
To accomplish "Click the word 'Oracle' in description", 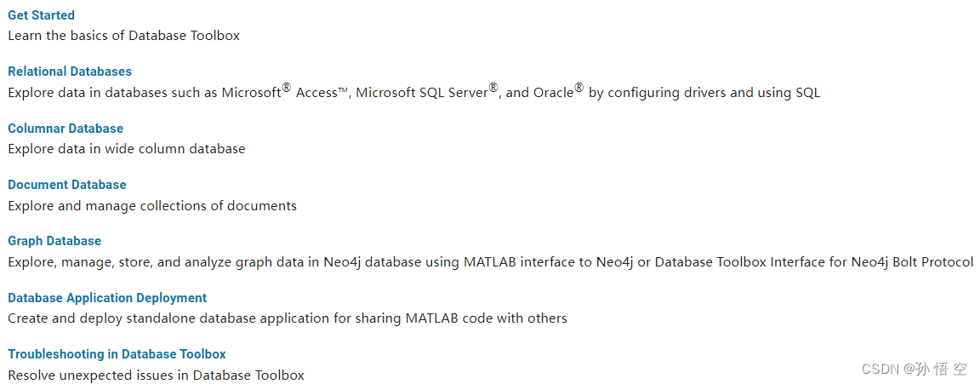I will pos(553,93).
